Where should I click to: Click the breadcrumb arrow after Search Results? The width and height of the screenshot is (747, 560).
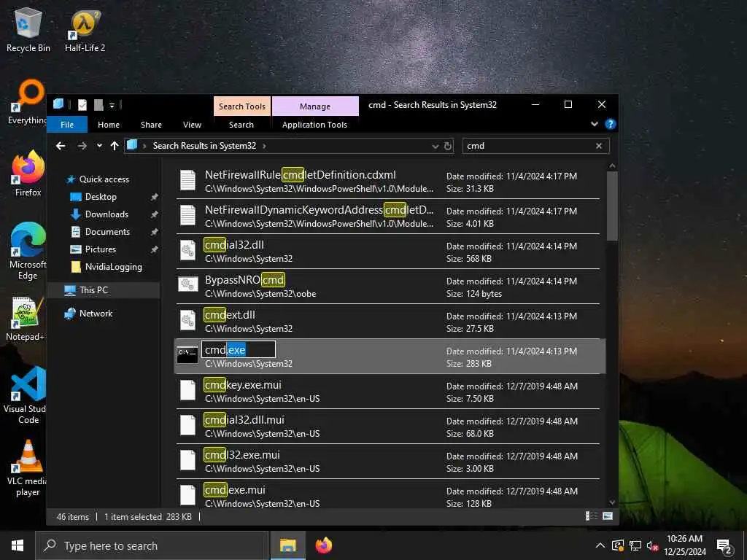264,146
